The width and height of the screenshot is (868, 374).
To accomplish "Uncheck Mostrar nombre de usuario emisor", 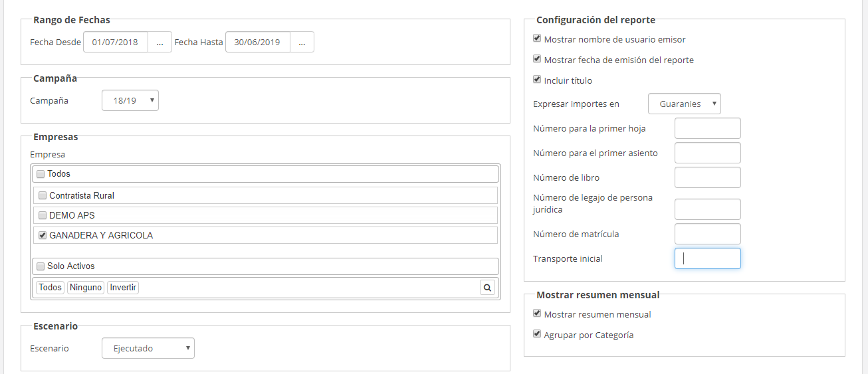I will point(537,39).
